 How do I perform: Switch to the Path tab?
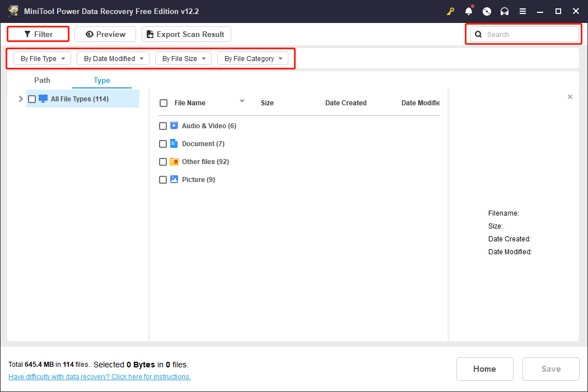point(42,80)
